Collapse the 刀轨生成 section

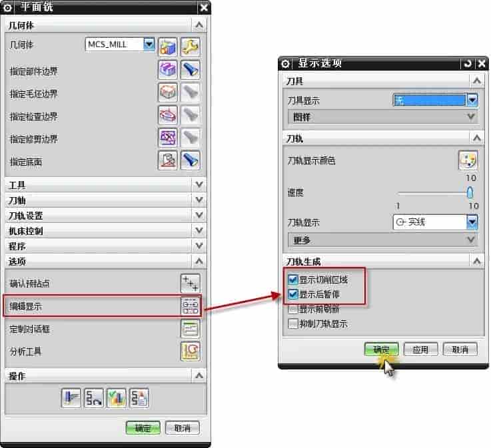(476, 261)
